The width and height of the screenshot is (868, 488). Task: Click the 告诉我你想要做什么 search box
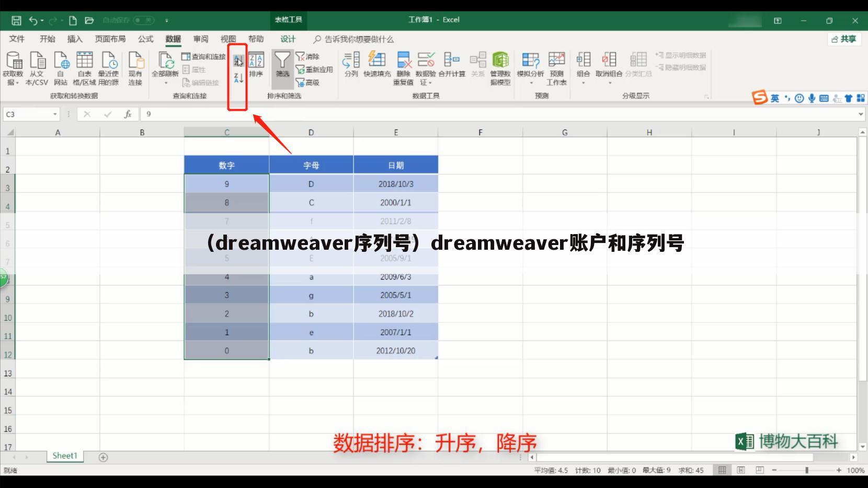click(354, 39)
